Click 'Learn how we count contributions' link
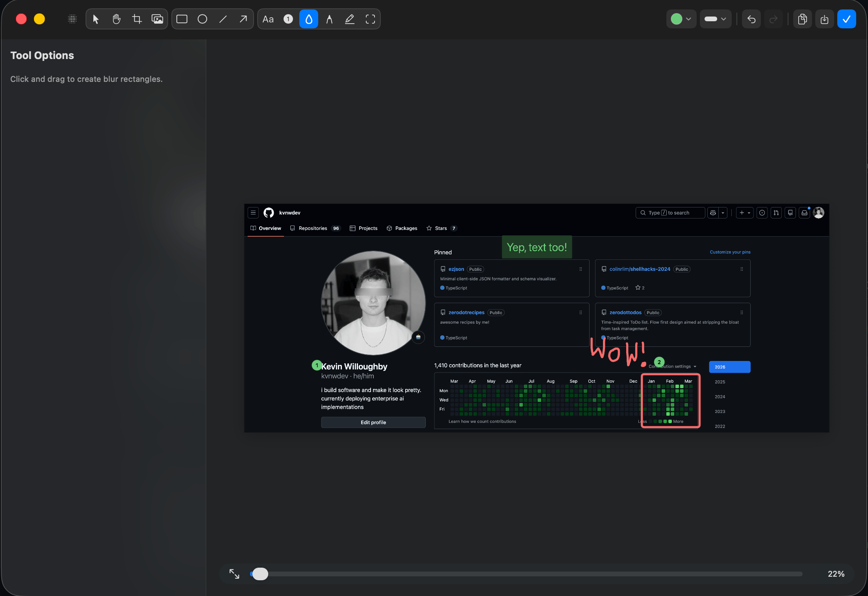This screenshot has height=596, width=868. point(482,422)
